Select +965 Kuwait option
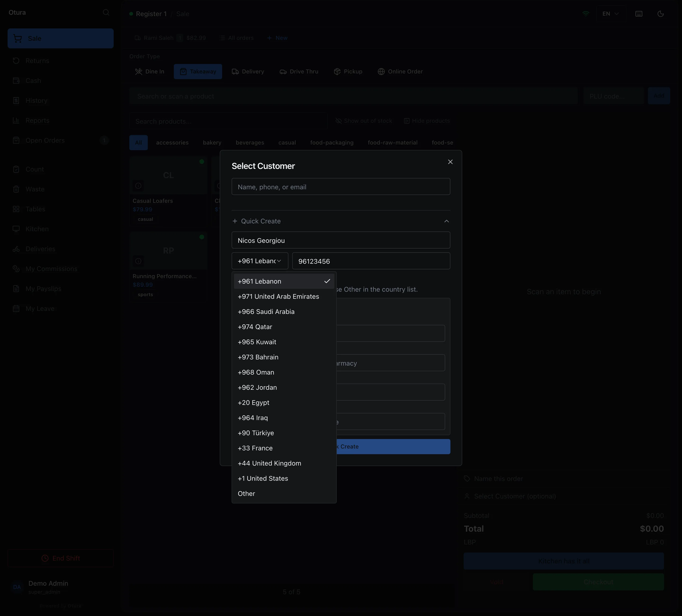This screenshot has width=682, height=616. point(284,342)
